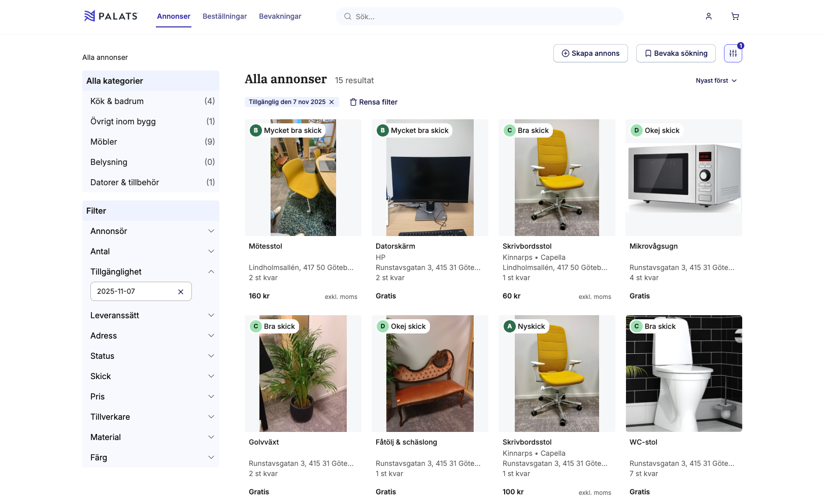Click the Rensa filter trash button
Viewport: 824px width, 504px height.
pyautogui.click(x=374, y=102)
